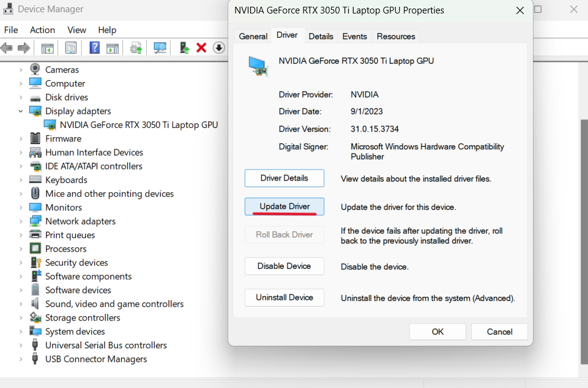The width and height of the screenshot is (588, 388).
Task: Select the System devices label in tree
Action: pos(75,331)
